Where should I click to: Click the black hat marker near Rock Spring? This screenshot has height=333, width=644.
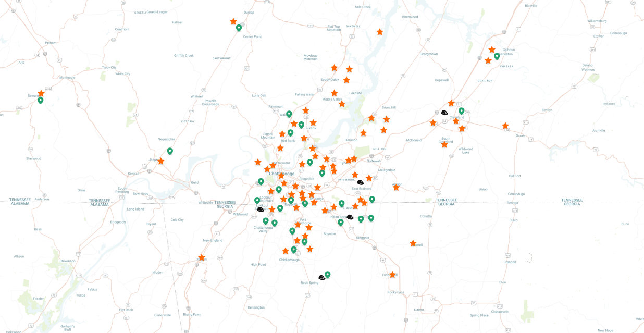click(x=321, y=278)
